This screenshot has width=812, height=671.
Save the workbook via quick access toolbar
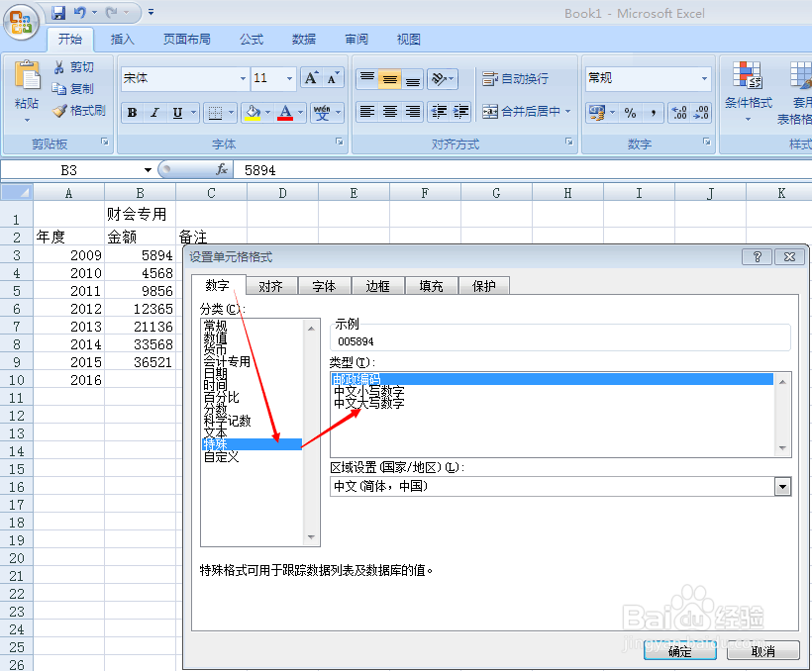click(58, 13)
